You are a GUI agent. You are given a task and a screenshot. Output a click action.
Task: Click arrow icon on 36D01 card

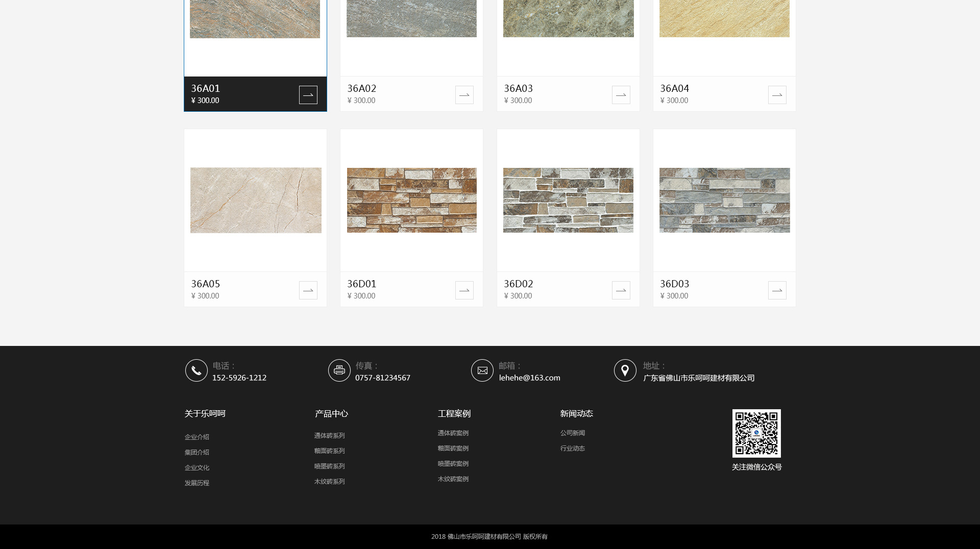point(464,290)
